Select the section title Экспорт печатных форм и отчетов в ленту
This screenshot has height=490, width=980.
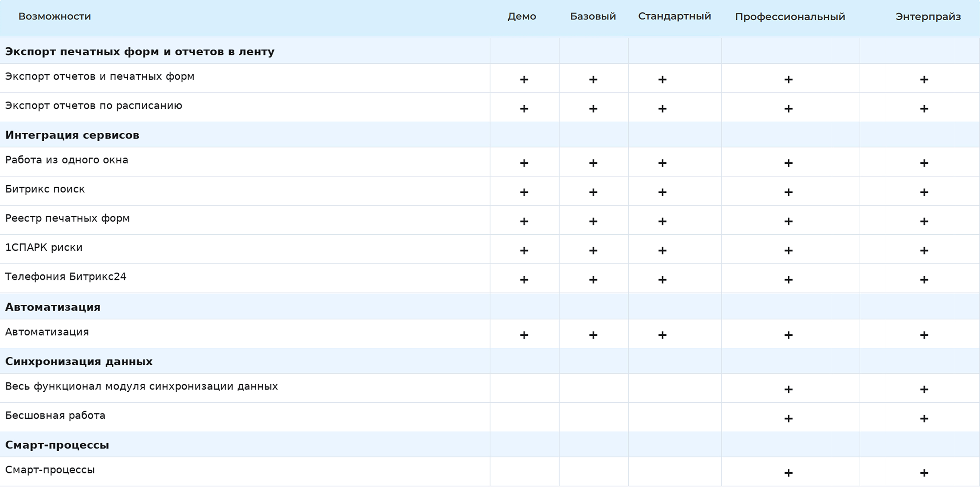click(140, 51)
